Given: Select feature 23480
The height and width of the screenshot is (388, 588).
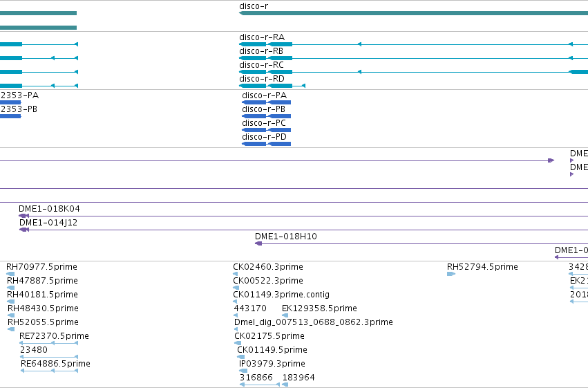Looking at the screenshot, I should (34, 350).
